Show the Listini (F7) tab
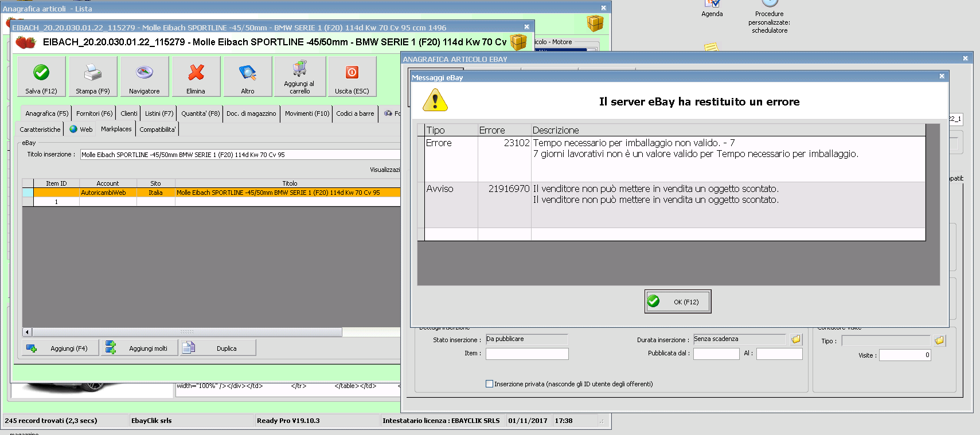The image size is (980, 435). coord(159,113)
